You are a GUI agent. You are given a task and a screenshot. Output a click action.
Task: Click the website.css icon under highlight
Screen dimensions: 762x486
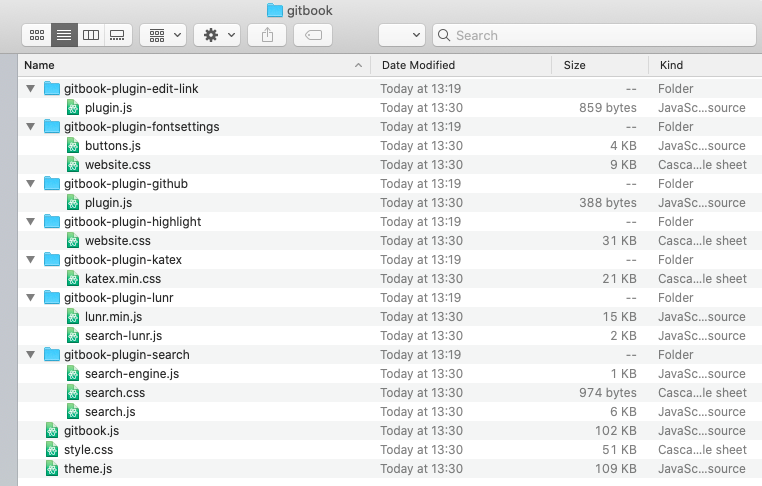point(73,241)
